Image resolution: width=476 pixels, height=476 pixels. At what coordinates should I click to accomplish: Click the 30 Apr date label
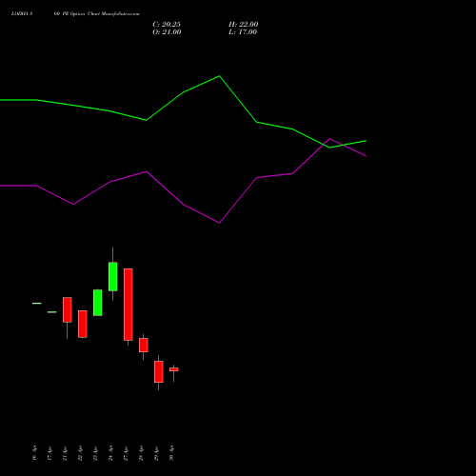[171, 453]
